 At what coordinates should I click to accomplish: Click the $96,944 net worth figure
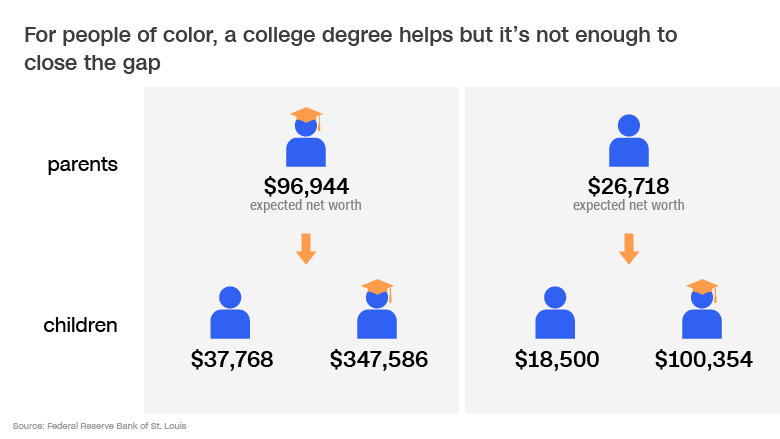tap(306, 186)
